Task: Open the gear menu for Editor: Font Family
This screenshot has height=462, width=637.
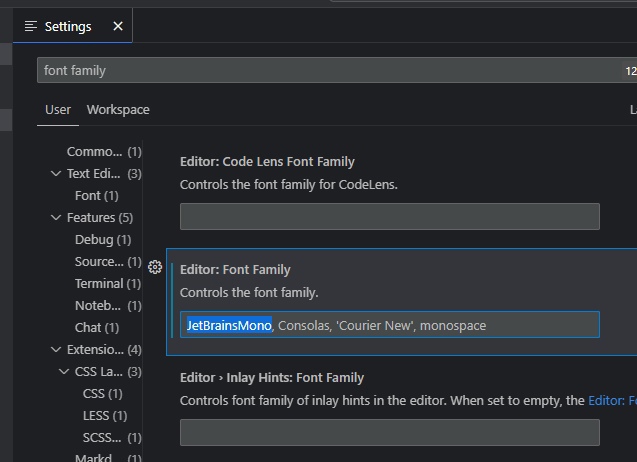Action: pyautogui.click(x=155, y=267)
